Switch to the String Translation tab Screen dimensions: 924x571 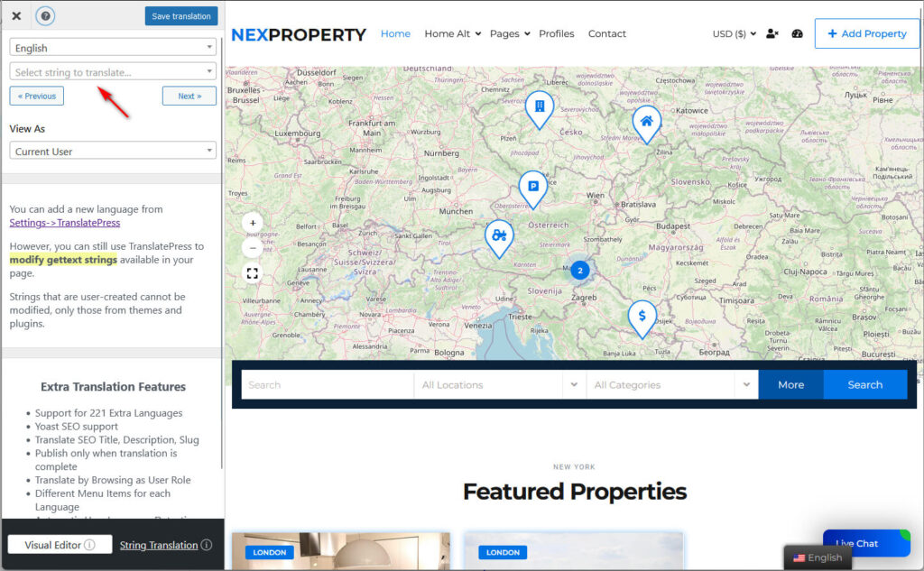coord(159,545)
